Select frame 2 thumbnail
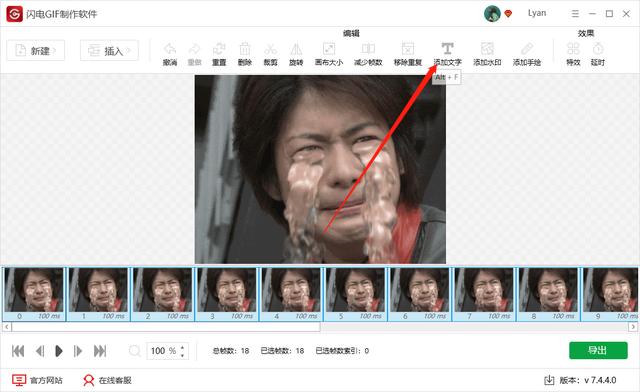The image size is (640, 392). point(162,294)
